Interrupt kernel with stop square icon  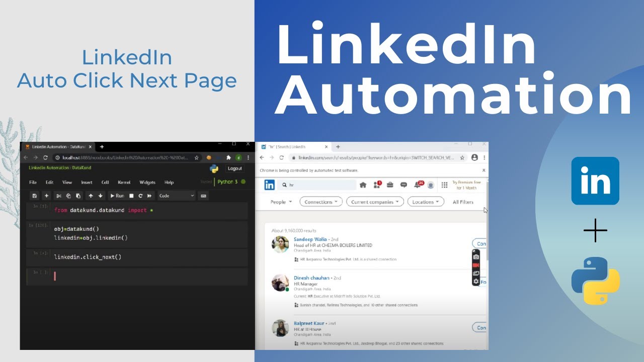[131, 196]
